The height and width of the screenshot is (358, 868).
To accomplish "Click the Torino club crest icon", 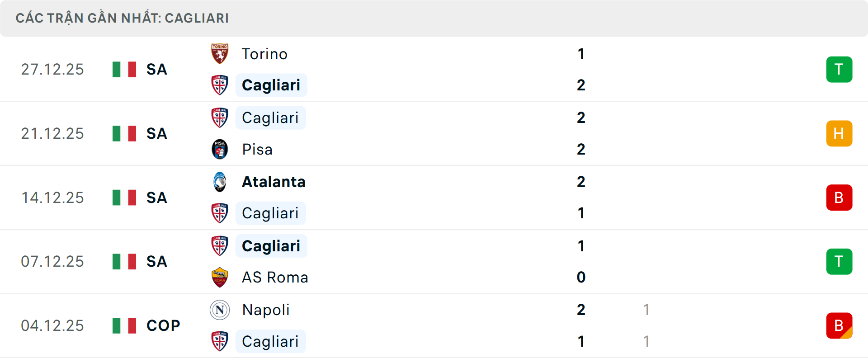I will pos(220,54).
